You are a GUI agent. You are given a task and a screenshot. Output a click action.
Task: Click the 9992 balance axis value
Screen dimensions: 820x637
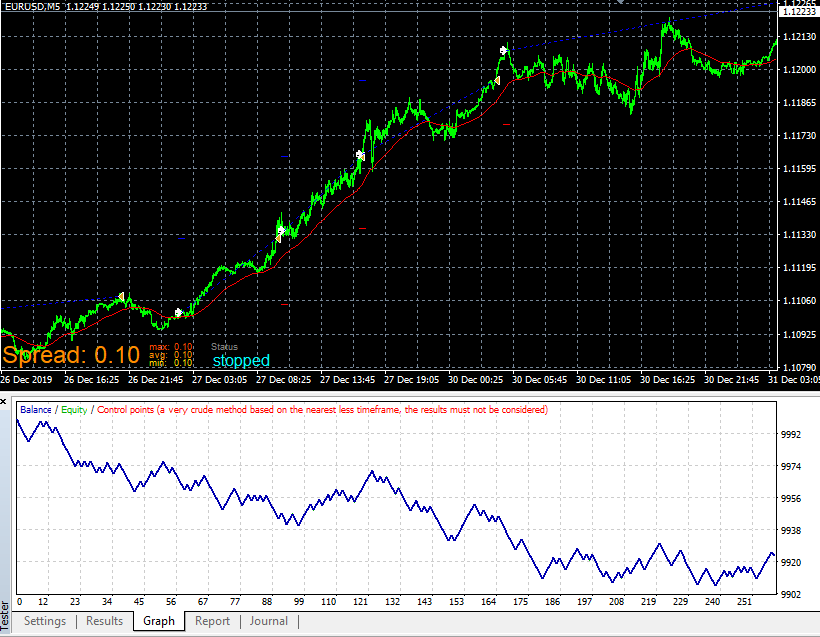(791, 435)
